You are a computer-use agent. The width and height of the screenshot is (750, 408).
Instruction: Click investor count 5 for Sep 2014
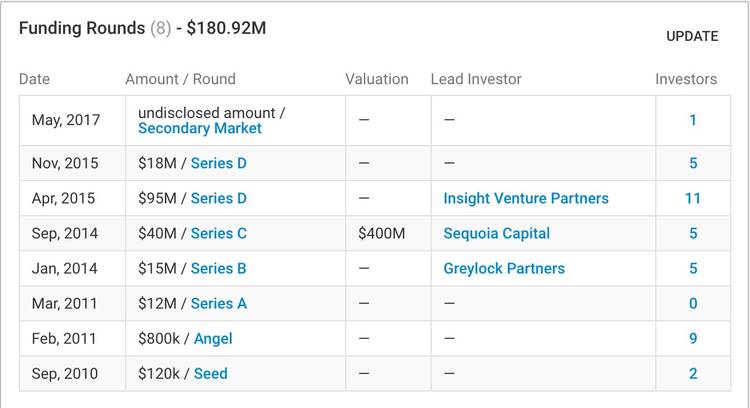click(693, 233)
